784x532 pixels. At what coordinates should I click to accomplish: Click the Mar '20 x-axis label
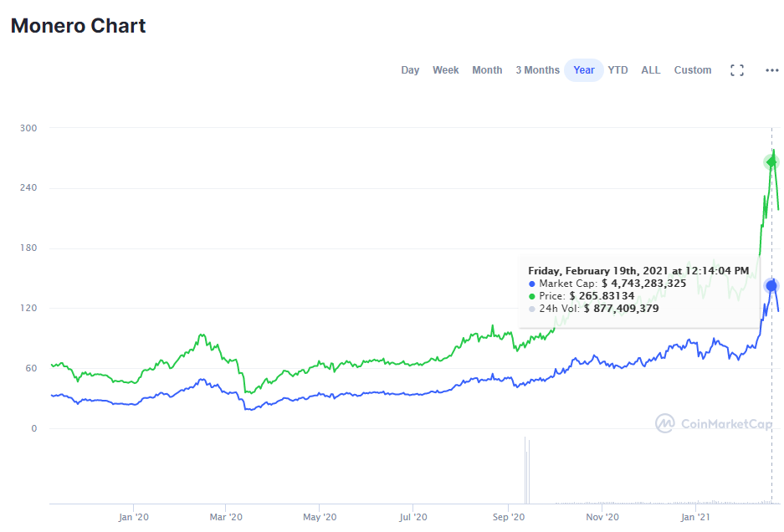point(226,517)
